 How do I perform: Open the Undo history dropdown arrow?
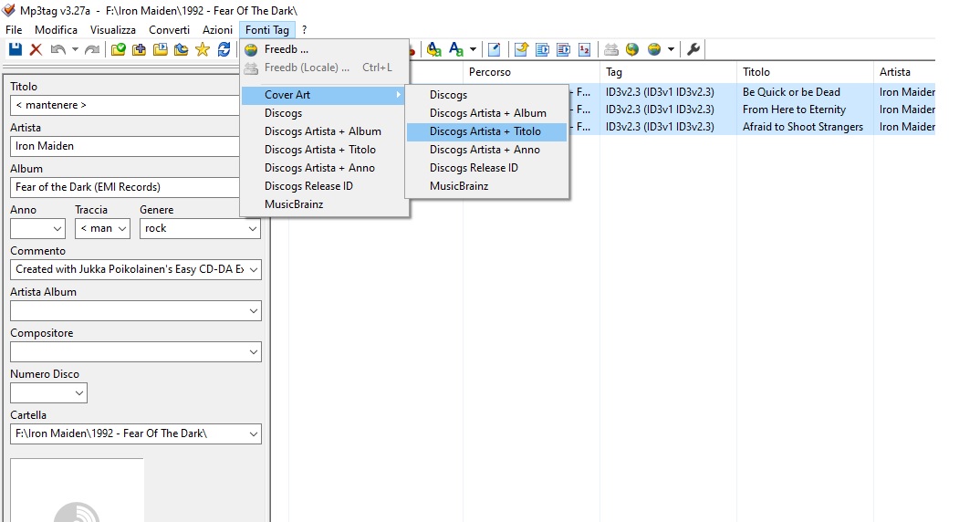[75, 49]
